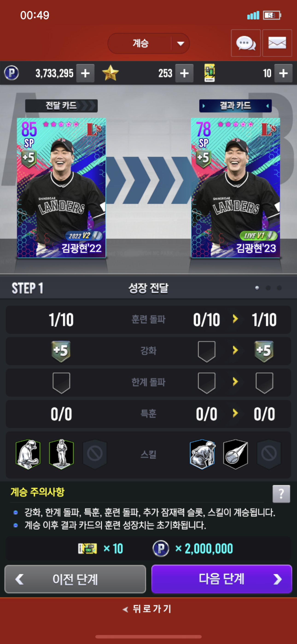Open the 계승 dropdown menu
Viewport: 297px width, 644px height.
[x=148, y=44]
